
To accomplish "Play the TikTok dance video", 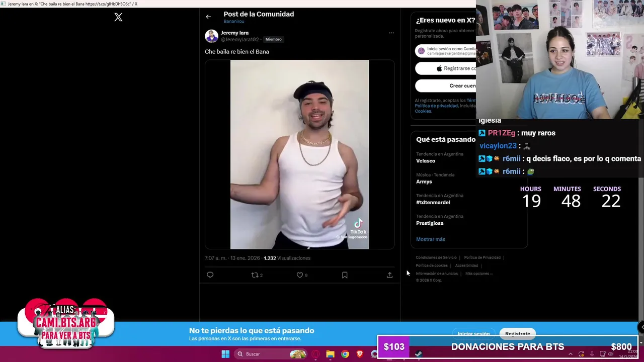I will (x=299, y=154).
